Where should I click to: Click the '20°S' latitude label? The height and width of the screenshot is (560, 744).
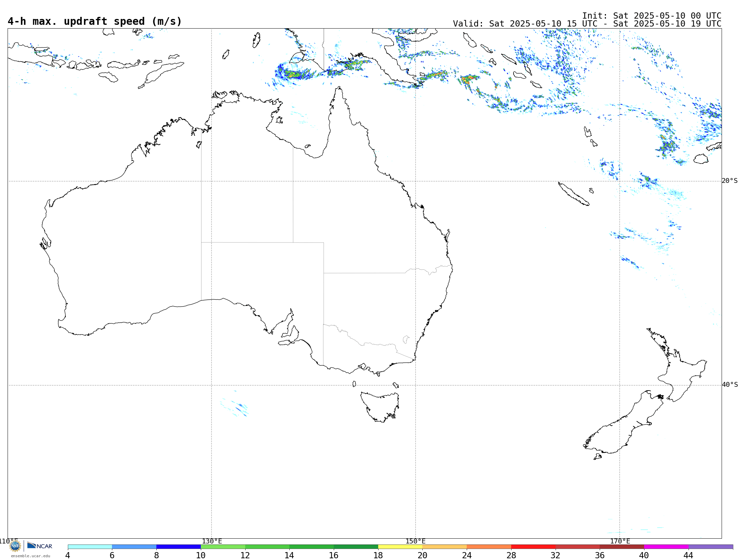pos(730,181)
